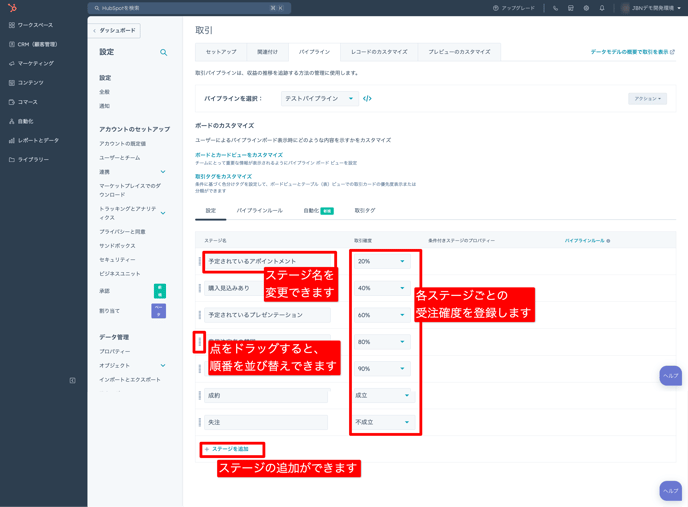Click the drag handle of 失注 row
Viewport: 688px width, 507px height.
click(x=200, y=422)
